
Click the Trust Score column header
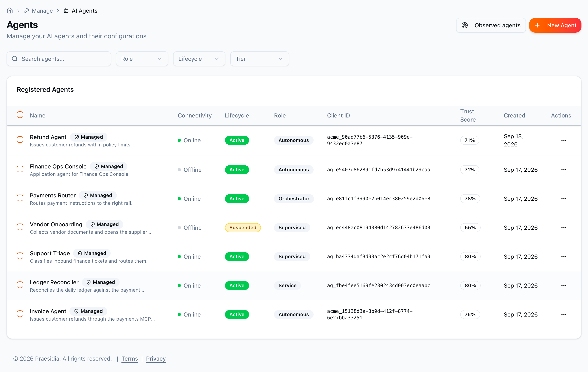point(468,116)
